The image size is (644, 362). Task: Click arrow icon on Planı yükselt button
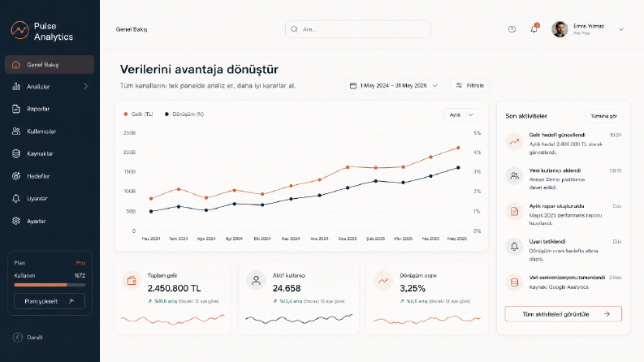(71, 301)
